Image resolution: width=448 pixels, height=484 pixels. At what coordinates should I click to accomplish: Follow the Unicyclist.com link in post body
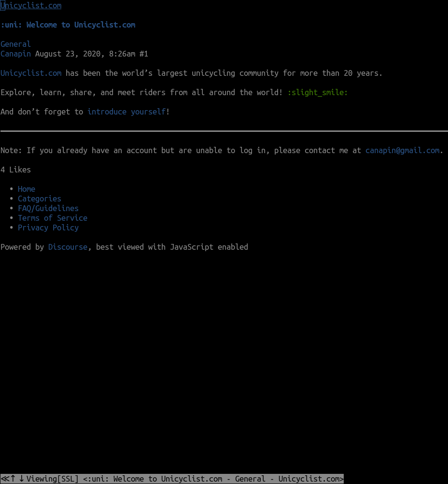click(x=31, y=73)
